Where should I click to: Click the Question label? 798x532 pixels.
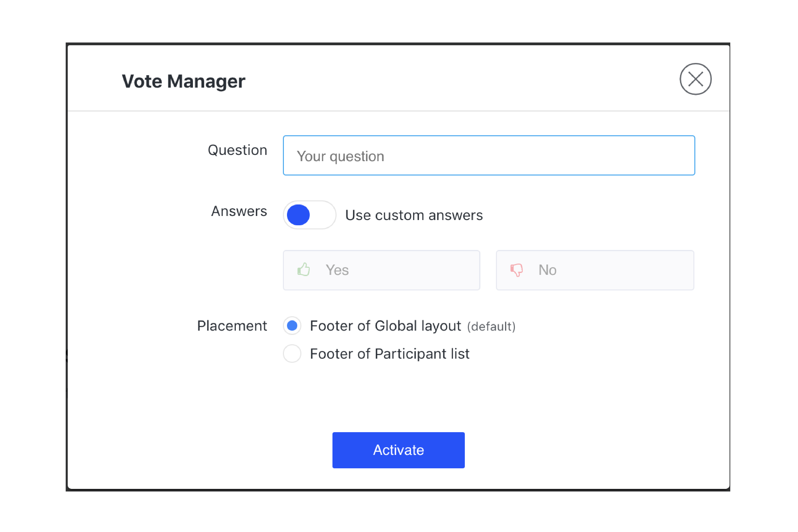click(x=237, y=150)
